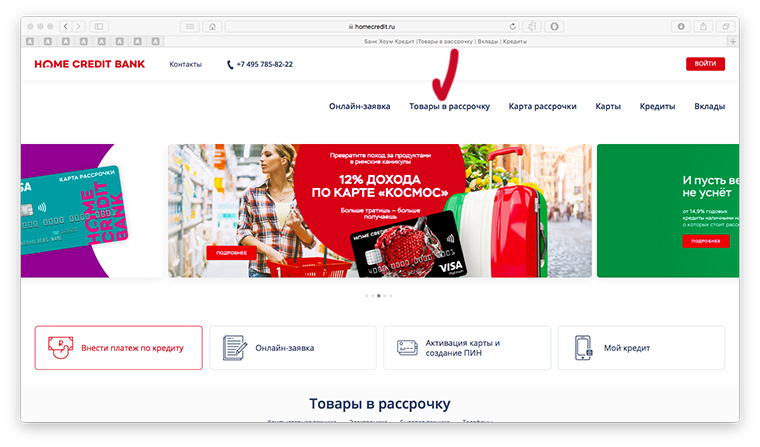
Task: Open Онлайн-заявка in navigation menu
Action: point(360,106)
